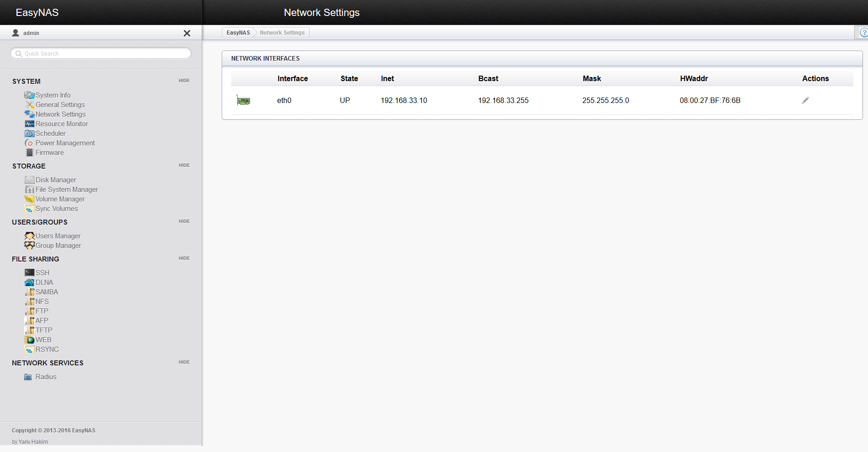868x452 pixels.
Task: Click the HWaddr 08:00:27:BF:76:6B
Action: tap(710, 101)
